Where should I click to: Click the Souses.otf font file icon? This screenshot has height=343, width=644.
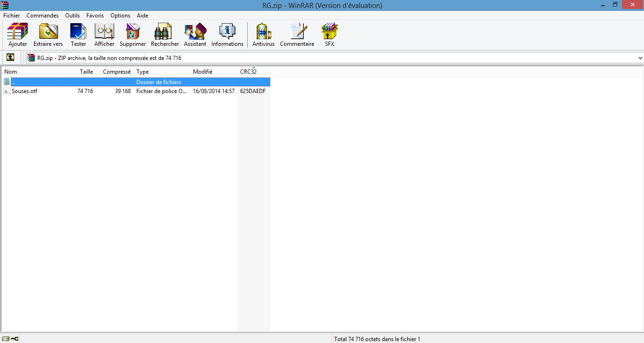point(7,91)
